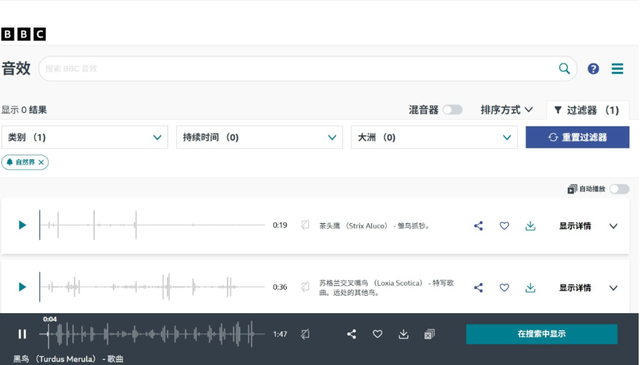The image size is (640, 365).
Task: Play the Loxia Scotica sound
Action: click(22, 287)
